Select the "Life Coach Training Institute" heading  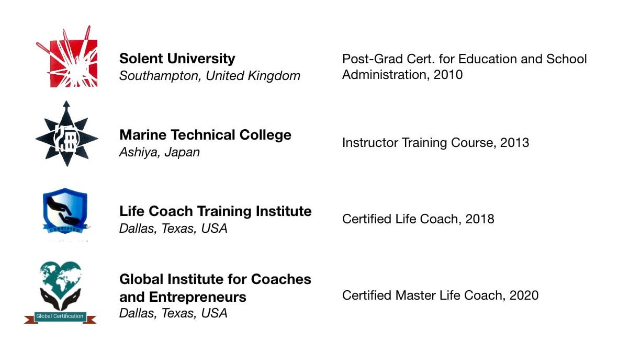click(x=215, y=211)
